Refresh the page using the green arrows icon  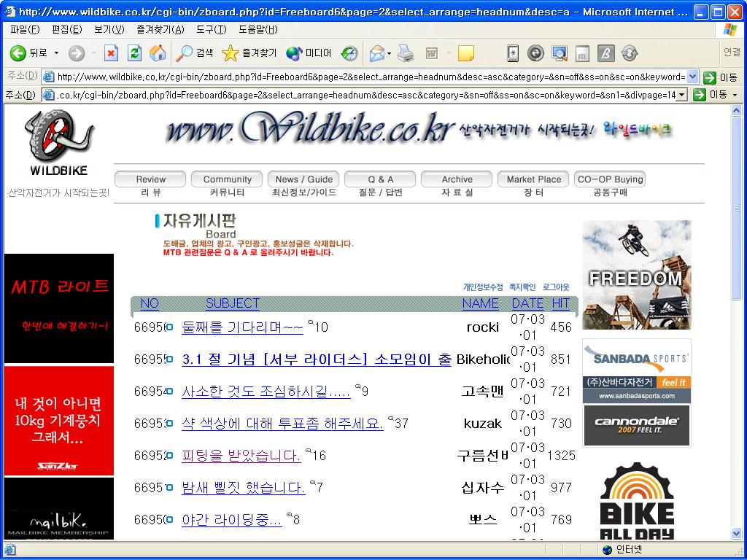pyautogui.click(x=135, y=52)
